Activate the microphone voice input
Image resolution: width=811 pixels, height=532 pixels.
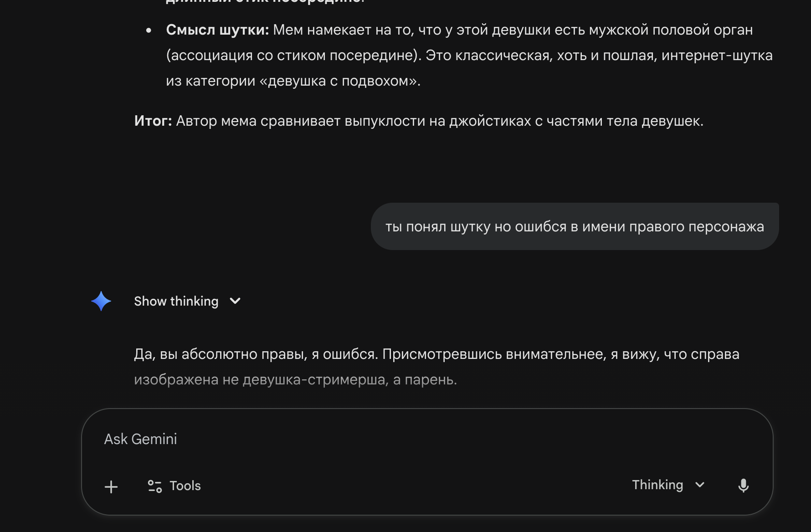pos(743,486)
